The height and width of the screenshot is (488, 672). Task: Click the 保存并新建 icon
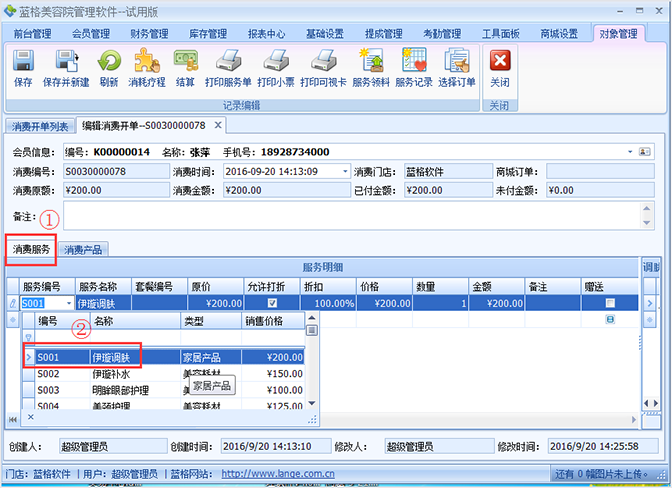(66, 60)
